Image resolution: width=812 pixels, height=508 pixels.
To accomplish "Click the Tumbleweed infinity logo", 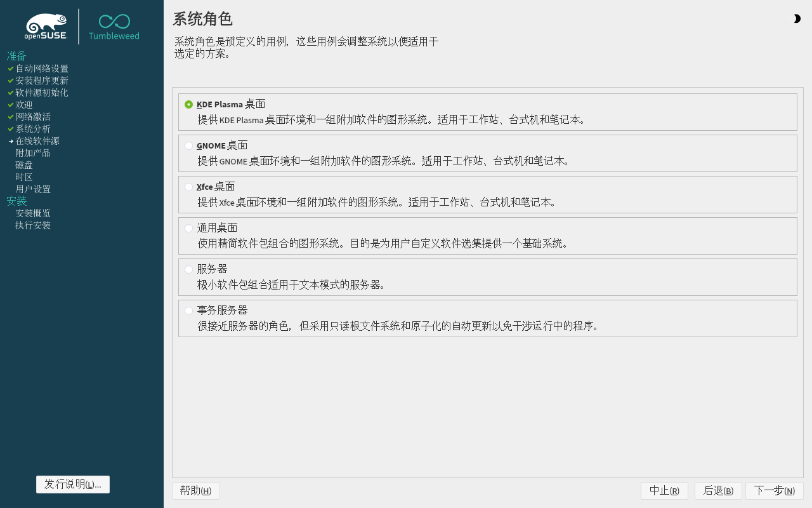I will tap(114, 27).
